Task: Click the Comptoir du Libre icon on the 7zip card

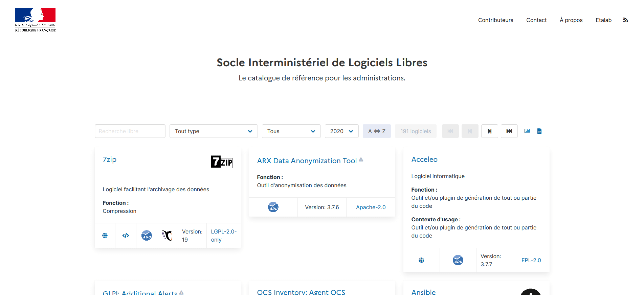Action: [x=167, y=236]
